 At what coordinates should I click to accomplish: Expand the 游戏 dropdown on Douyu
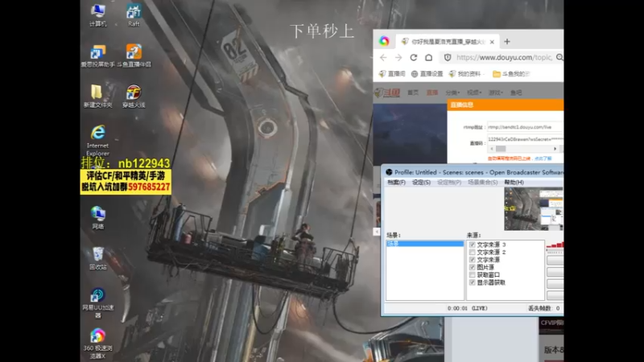pyautogui.click(x=496, y=93)
